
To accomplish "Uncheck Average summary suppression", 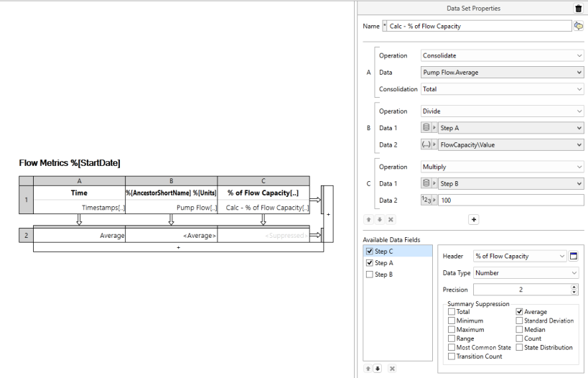I will pos(519,312).
